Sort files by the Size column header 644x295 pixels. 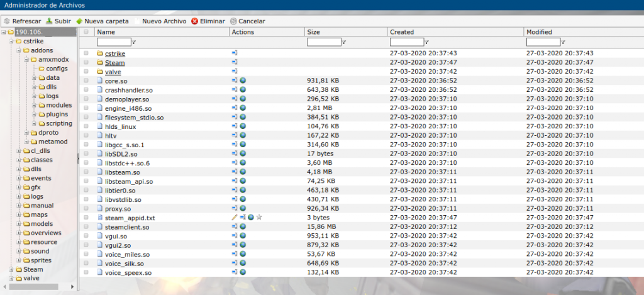pos(314,31)
